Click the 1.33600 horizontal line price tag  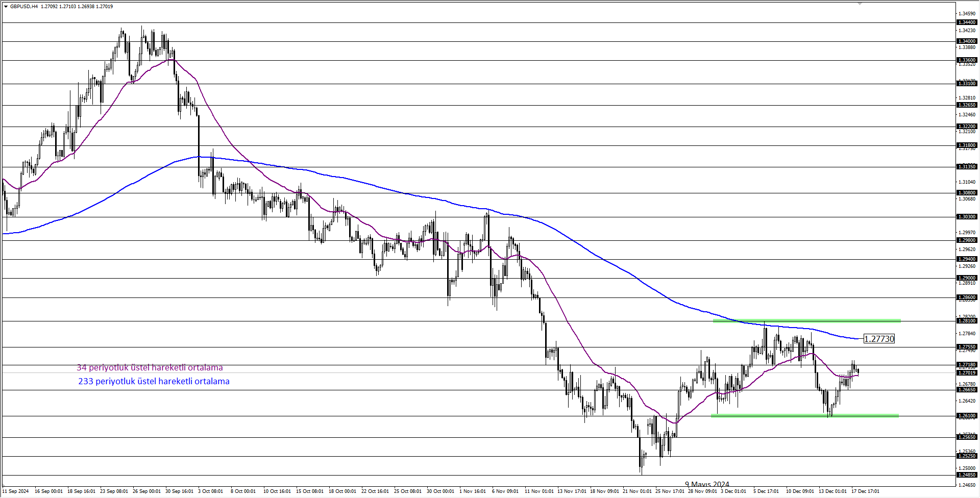coord(967,60)
